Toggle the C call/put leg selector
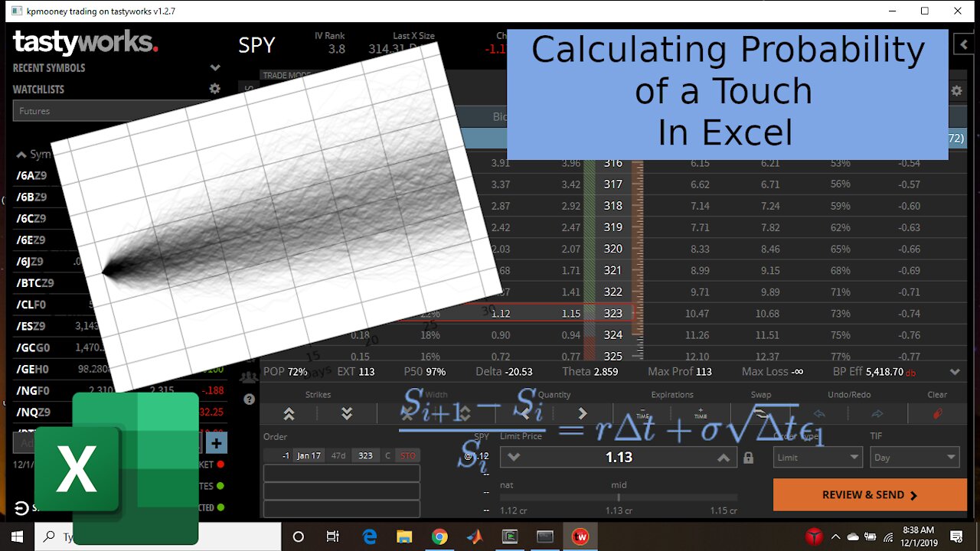This screenshot has width=980, height=551. click(387, 455)
